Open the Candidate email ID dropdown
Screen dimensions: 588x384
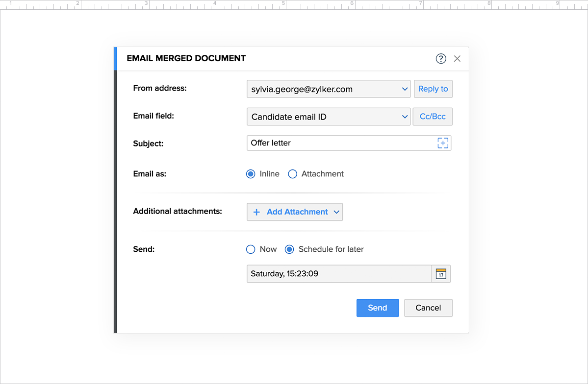[405, 117]
